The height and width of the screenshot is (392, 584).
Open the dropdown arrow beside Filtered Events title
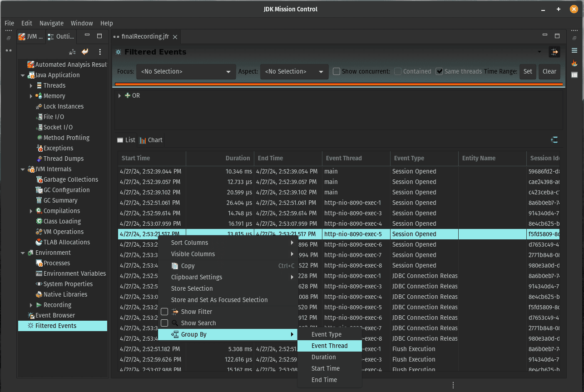point(539,52)
